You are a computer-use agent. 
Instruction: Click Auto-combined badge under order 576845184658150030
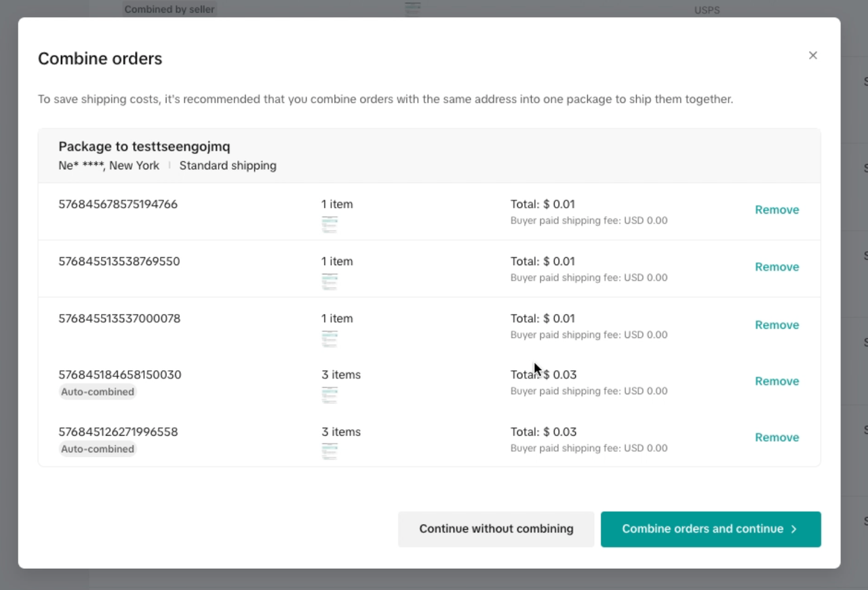(98, 392)
